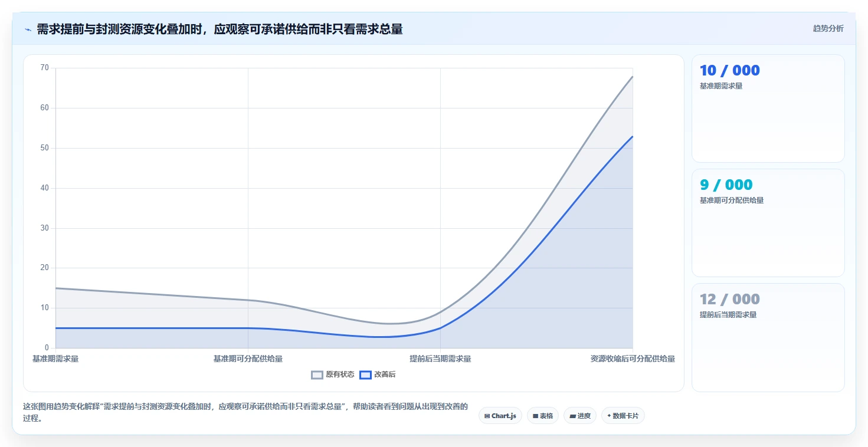This screenshot has height=447, width=868.
Task: Select the 12 / 000 value card
Action: click(x=768, y=337)
